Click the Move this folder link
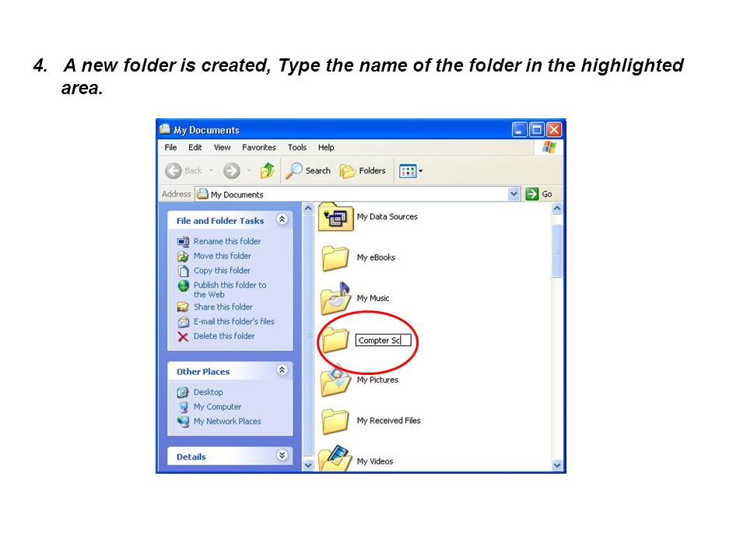 coord(223,256)
